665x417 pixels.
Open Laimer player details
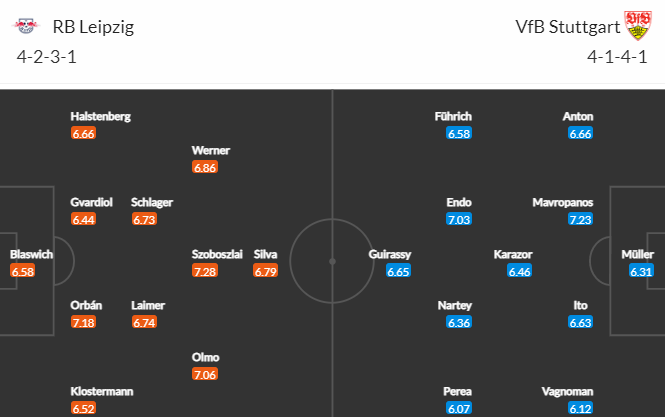tap(148, 305)
